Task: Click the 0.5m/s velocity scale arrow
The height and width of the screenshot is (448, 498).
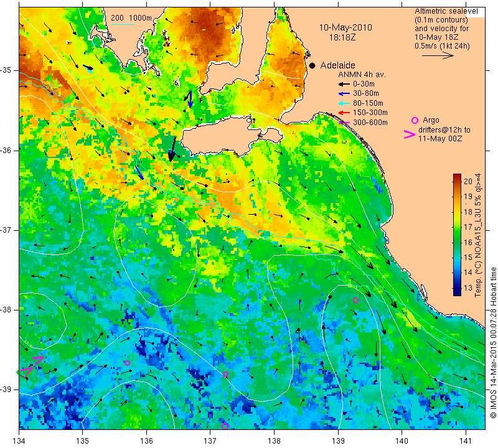Action: tap(438, 55)
